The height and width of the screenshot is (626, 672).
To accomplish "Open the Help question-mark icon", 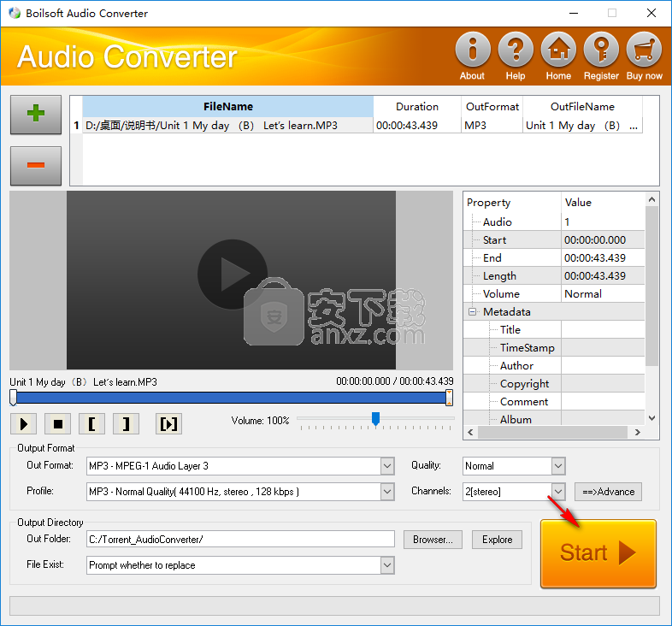I will pos(516,50).
